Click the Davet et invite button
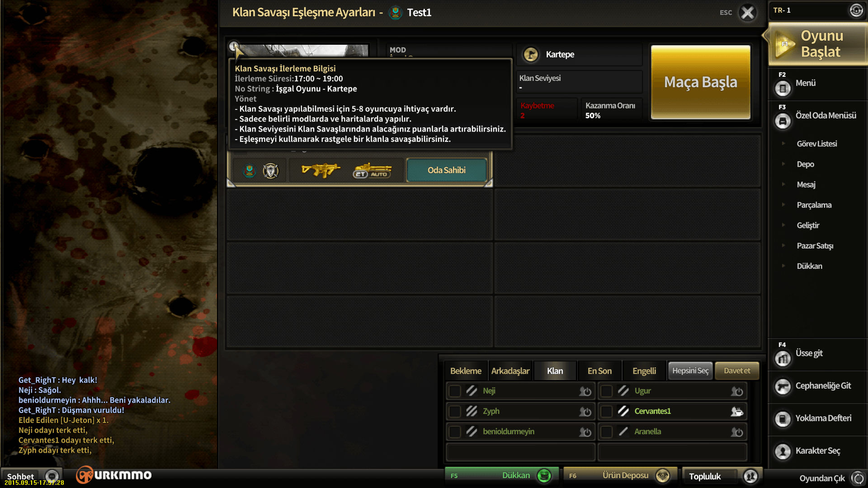Image resolution: width=868 pixels, height=488 pixels. coord(736,371)
